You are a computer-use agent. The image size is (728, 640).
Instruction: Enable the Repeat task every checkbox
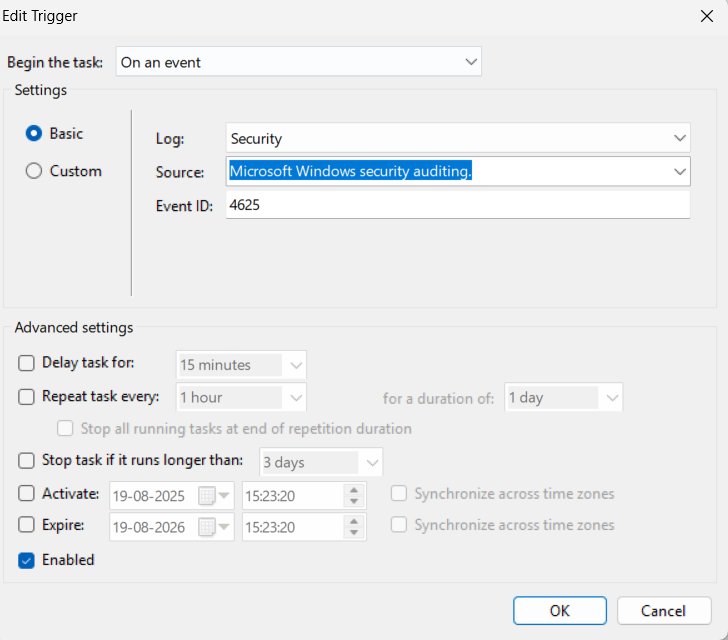[x=27, y=397]
